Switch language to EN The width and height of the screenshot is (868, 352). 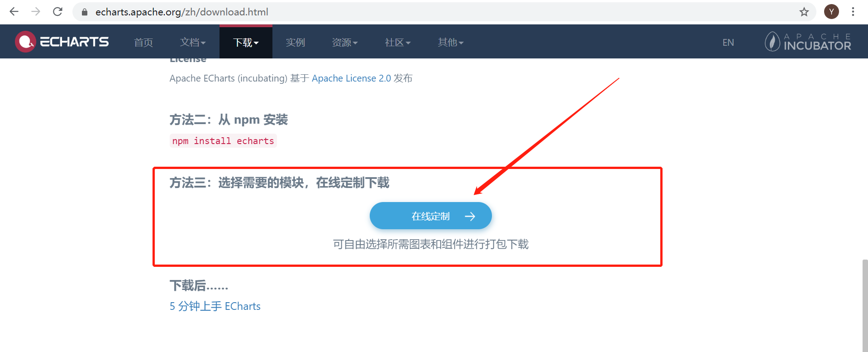[x=728, y=43]
